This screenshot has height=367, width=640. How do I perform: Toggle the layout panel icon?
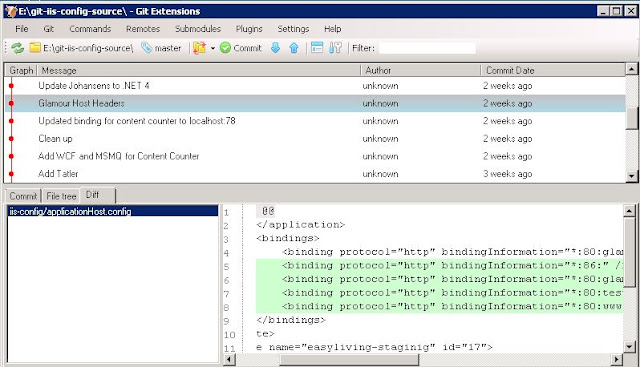pyautogui.click(x=317, y=48)
